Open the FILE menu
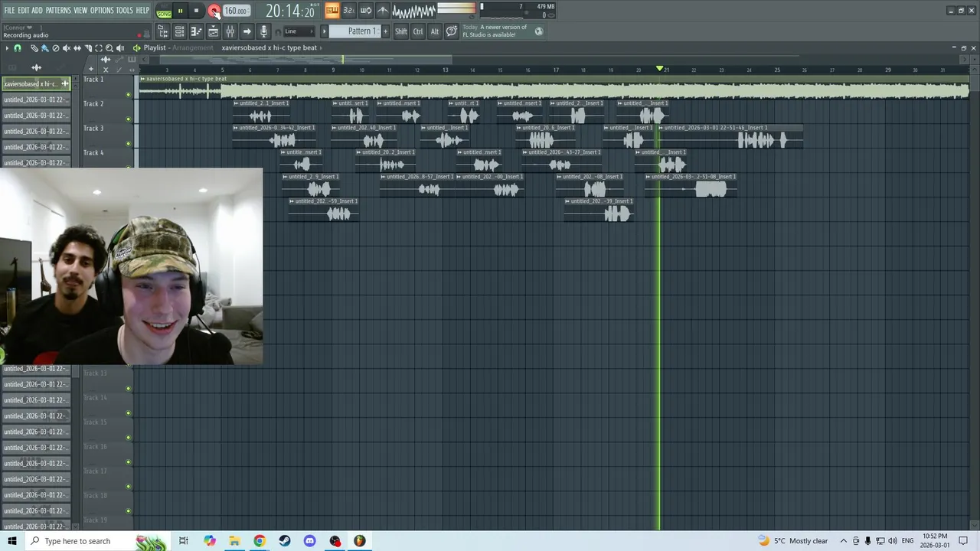The width and height of the screenshot is (980, 551). coord(9,10)
